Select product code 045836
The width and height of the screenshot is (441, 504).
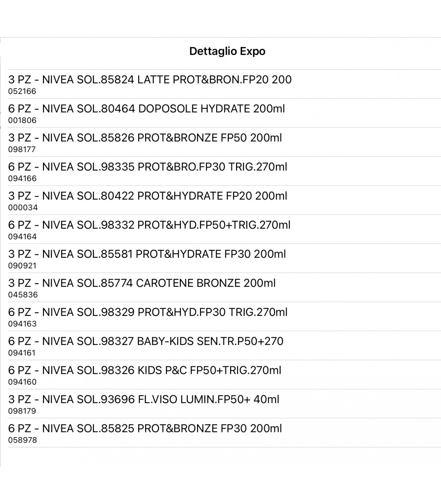pos(23,295)
